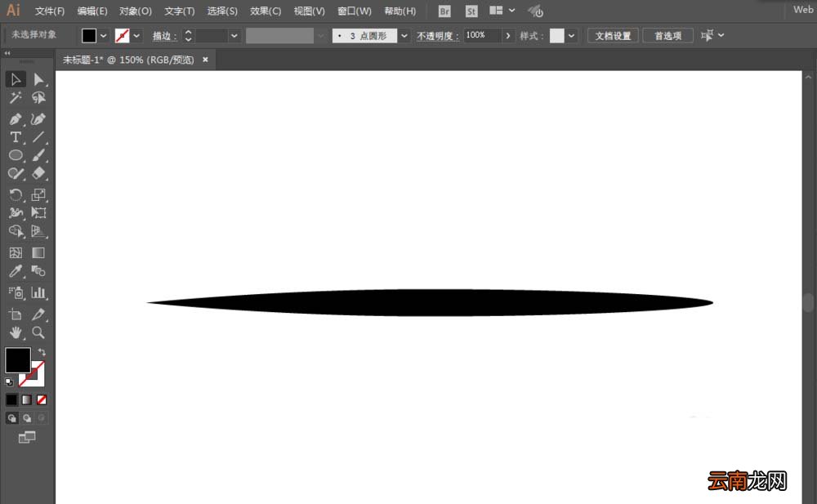Select the Type tool
Screen dimensions: 817x504
click(16, 137)
